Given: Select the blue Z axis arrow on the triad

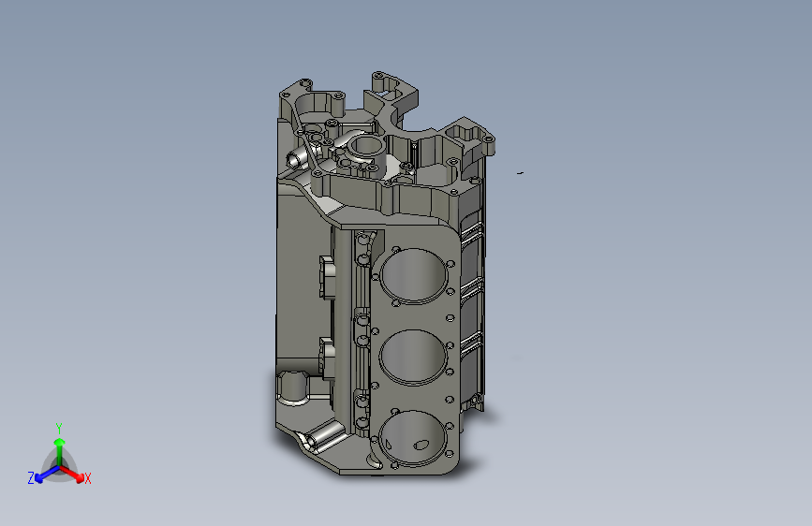Looking at the screenshot, I should [x=45, y=475].
